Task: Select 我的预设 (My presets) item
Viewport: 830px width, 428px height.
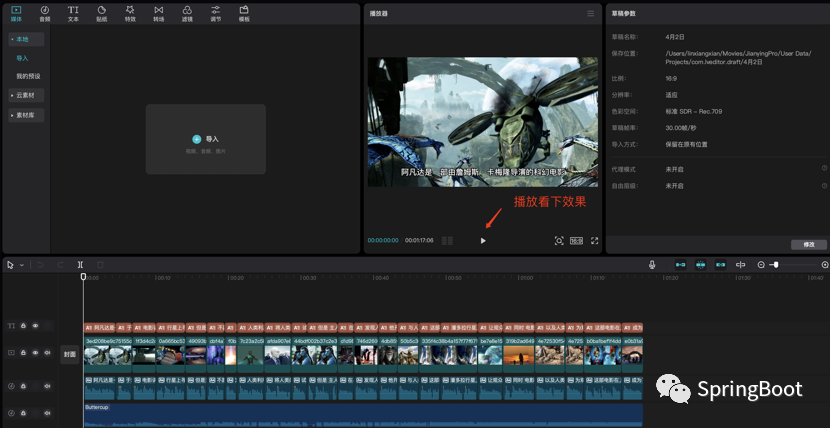Action: 28,76
